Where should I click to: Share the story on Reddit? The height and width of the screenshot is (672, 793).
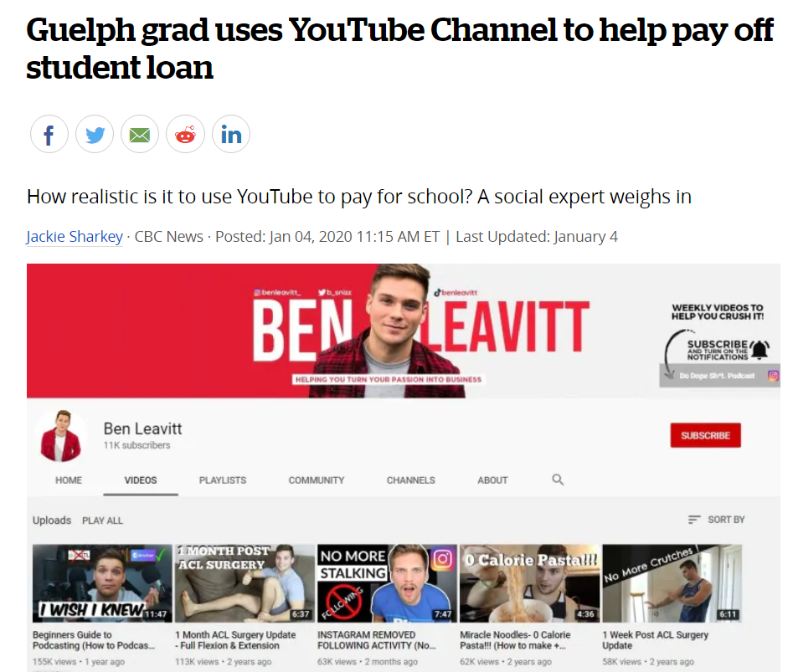pyautogui.click(x=185, y=135)
